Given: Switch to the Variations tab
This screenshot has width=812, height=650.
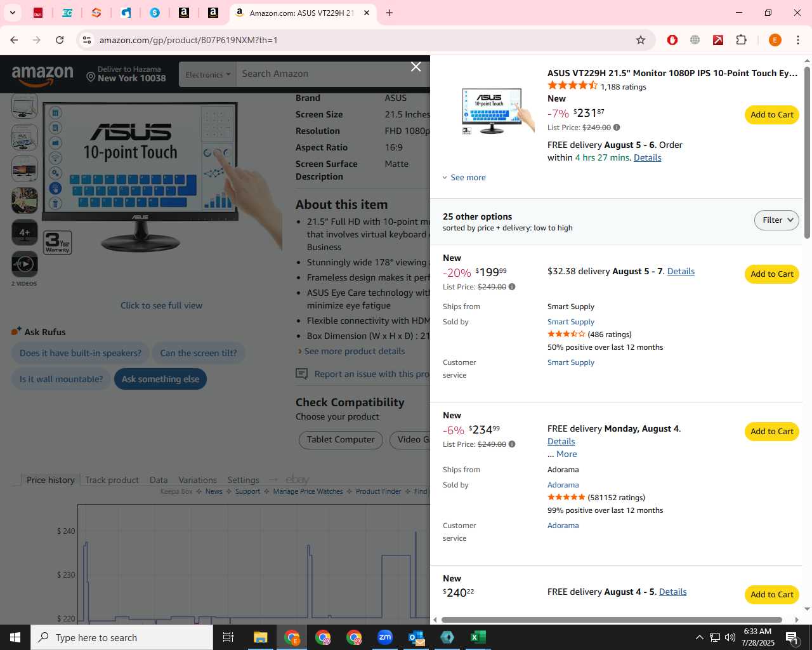Looking at the screenshot, I should [197, 480].
